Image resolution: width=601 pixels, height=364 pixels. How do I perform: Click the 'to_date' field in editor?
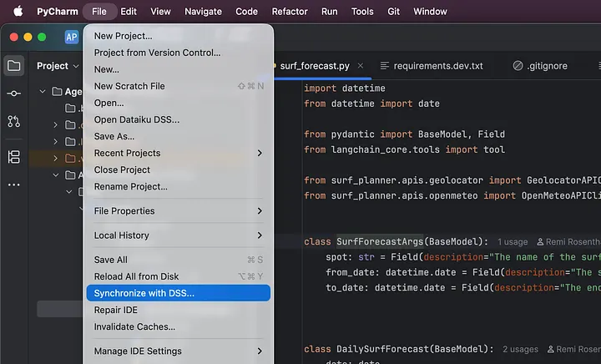pyautogui.click(x=344, y=288)
